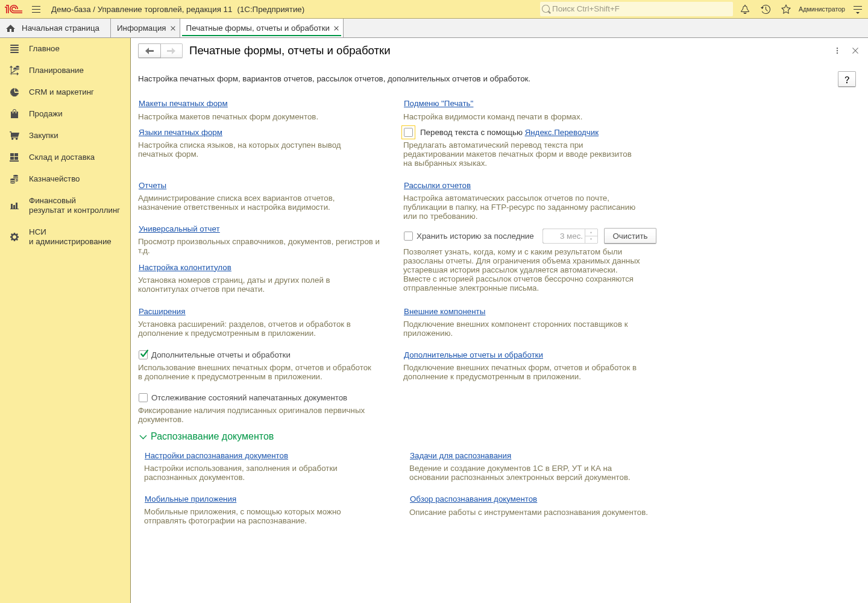Open Мобильные приложения link
This screenshot has height=603, width=868.
pos(190,499)
